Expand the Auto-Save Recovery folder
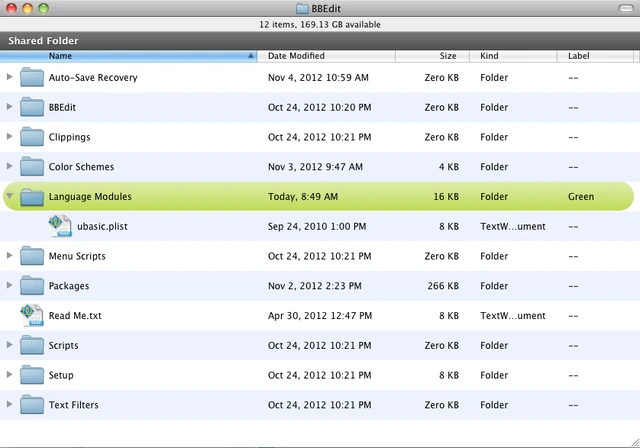This screenshot has height=448, width=640. 9,77
